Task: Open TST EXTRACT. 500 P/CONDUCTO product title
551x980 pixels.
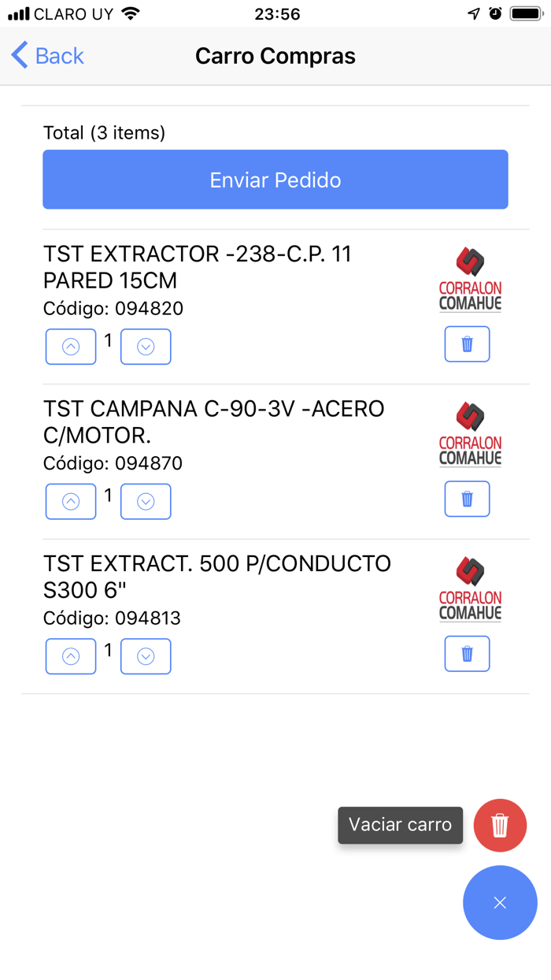Action: tap(216, 577)
